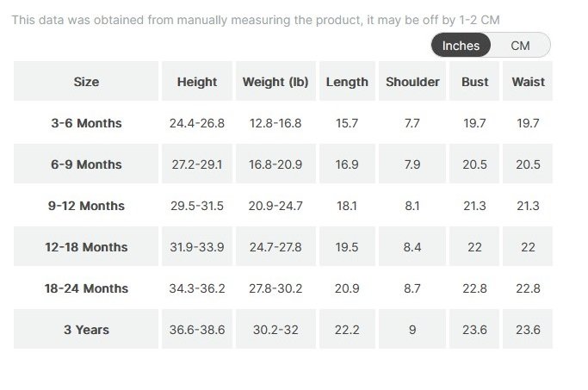The height and width of the screenshot is (390, 588).
Task: Click the Shoulder column header
Action: tap(412, 82)
